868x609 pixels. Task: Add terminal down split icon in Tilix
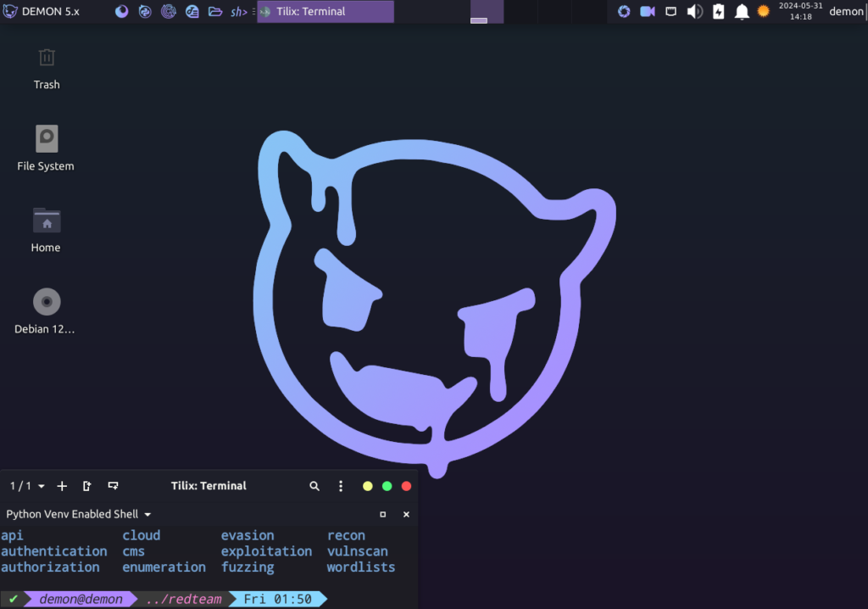113,486
